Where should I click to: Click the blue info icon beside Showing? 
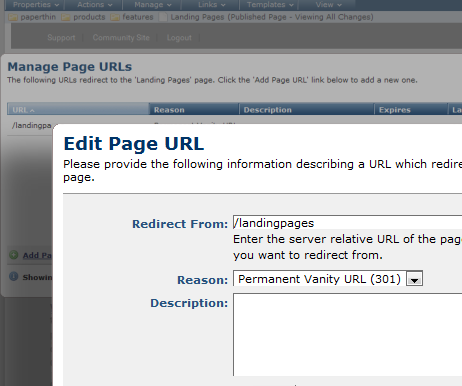pos(14,277)
